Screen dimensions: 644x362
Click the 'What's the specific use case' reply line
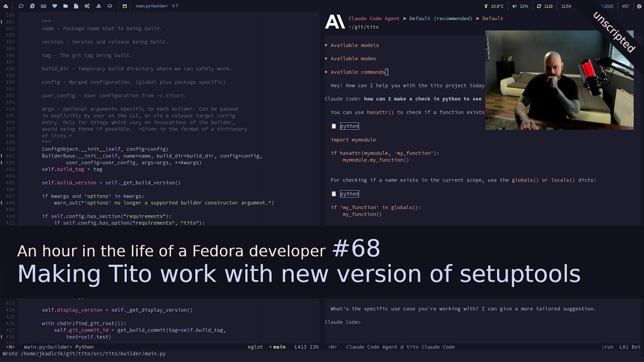click(463, 309)
